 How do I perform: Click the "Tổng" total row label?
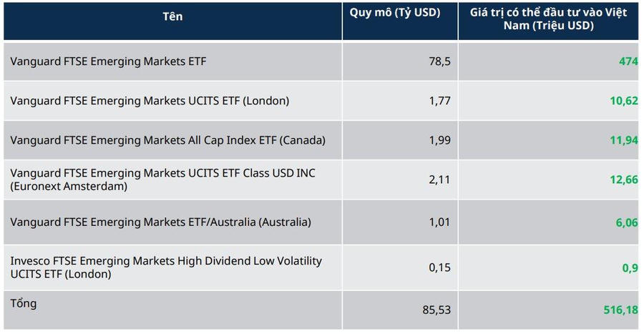24,303
